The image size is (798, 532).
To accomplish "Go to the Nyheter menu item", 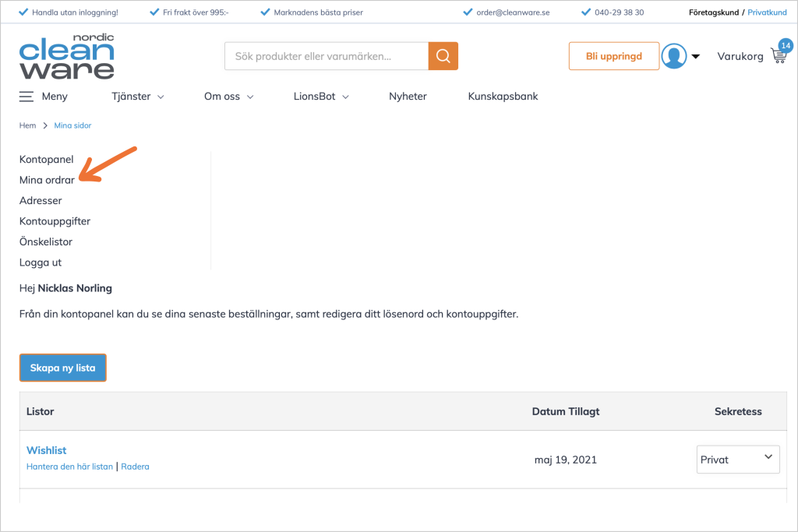I will coord(408,97).
